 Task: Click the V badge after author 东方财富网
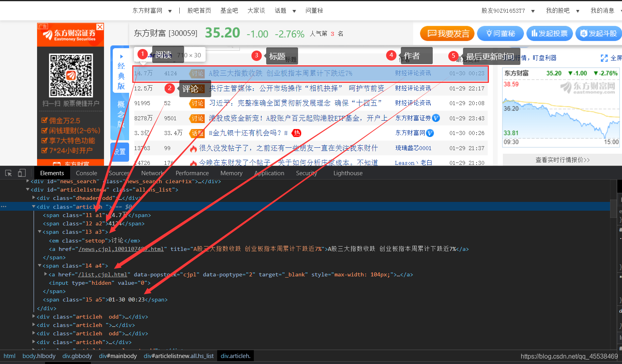tap(430, 133)
